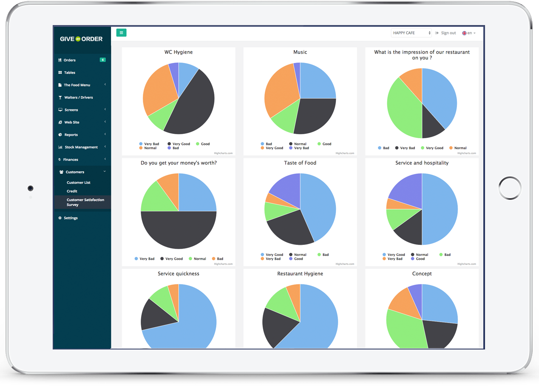
Task: Click the Sign out link
Action: click(x=445, y=33)
